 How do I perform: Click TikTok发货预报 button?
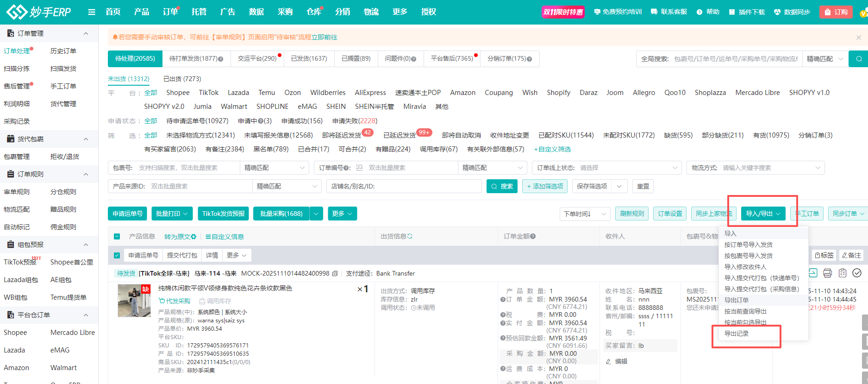[x=223, y=214]
